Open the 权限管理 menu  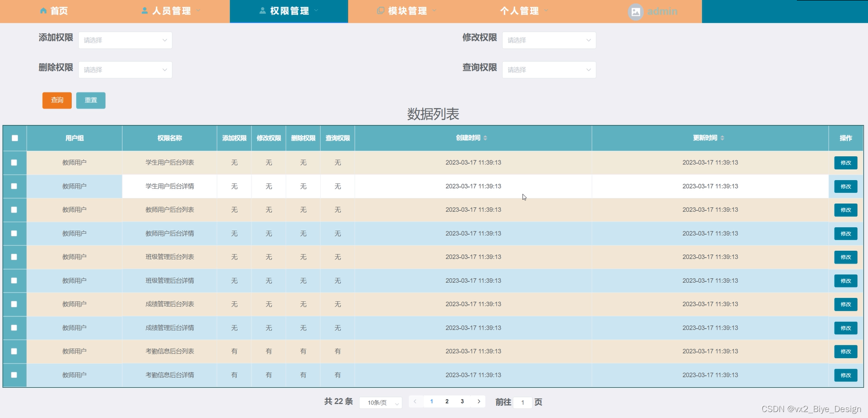tap(289, 11)
